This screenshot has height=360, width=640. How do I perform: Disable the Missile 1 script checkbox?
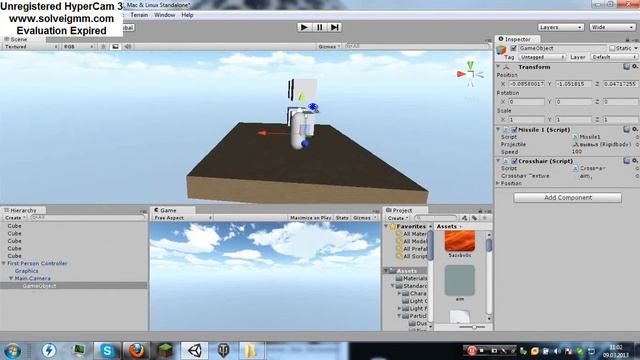click(514, 130)
